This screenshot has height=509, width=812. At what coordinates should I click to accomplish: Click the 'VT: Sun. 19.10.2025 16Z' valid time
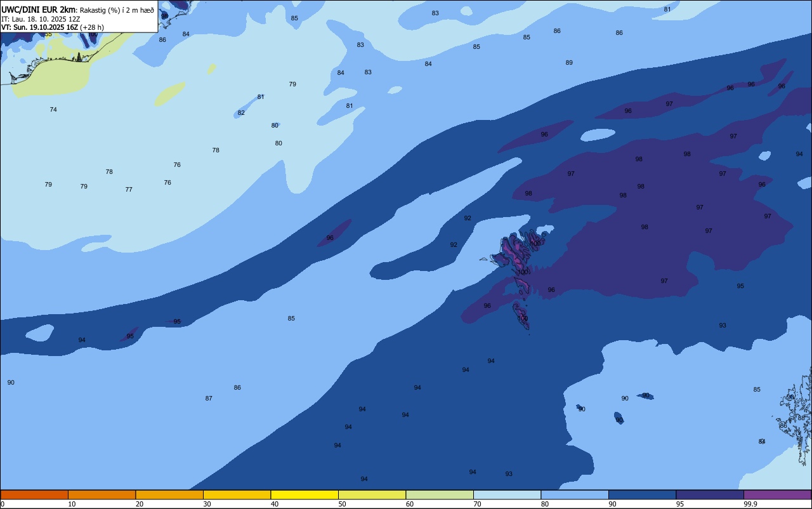point(39,27)
